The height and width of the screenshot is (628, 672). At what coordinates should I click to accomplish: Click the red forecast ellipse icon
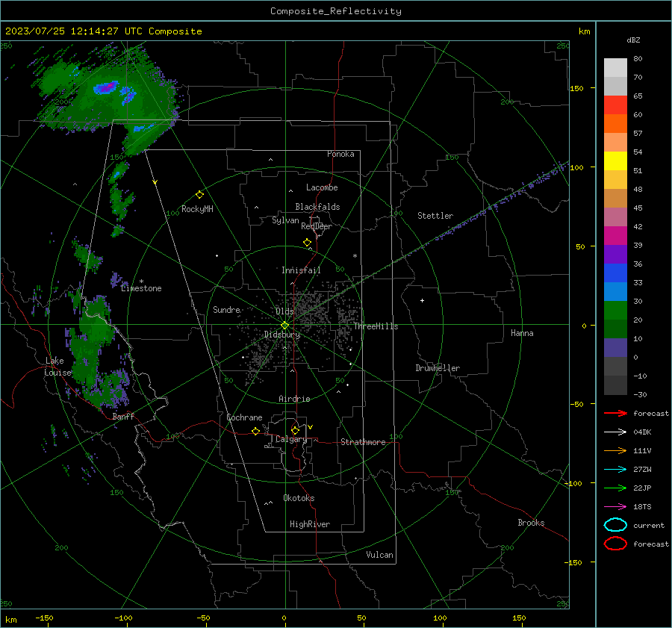[615, 544]
